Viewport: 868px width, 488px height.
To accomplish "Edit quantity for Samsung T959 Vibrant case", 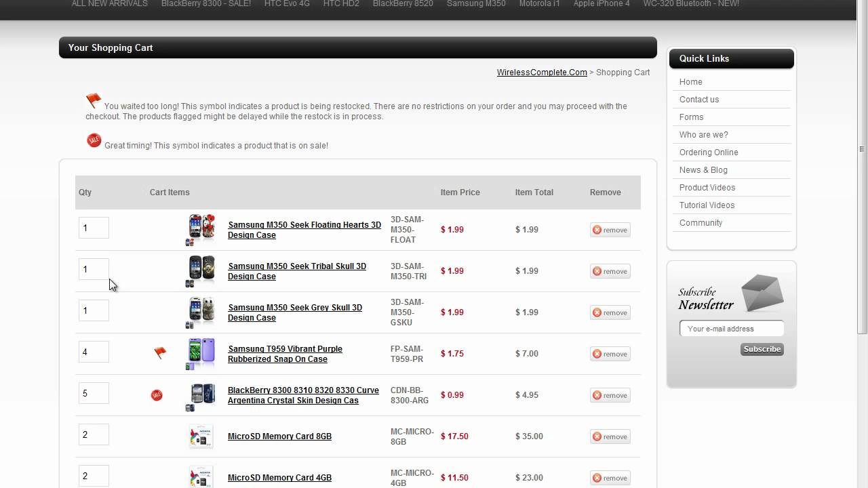I will click(94, 352).
